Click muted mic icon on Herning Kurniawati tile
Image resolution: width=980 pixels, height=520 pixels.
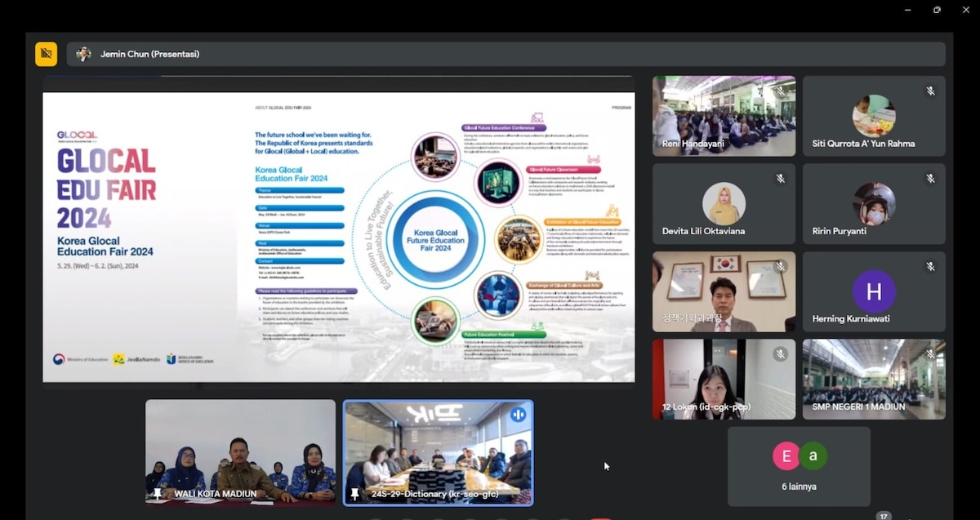pyautogui.click(x=930, y=266)
